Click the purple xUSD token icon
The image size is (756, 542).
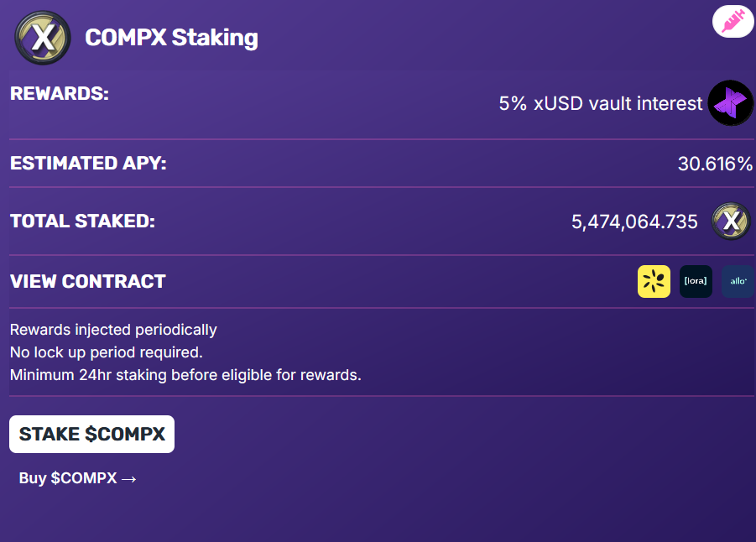(730, 103)
